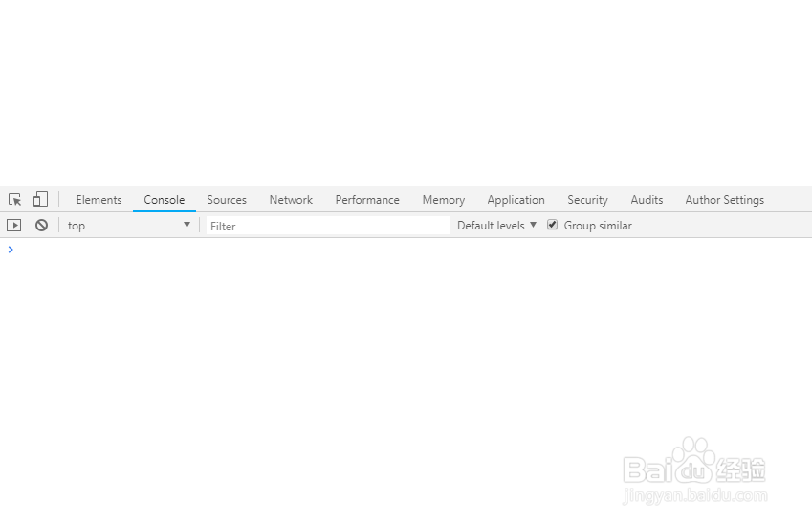Open the top context dropdown
Image resolution: width=812 pixels, height=524 pixels.
(x=129, y=226)
